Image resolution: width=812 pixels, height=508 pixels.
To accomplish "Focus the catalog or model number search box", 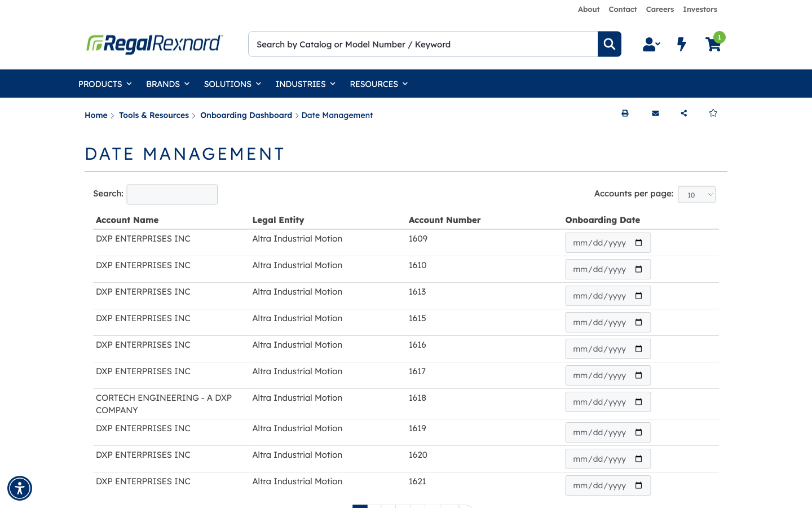I will (x=423, y=44).
